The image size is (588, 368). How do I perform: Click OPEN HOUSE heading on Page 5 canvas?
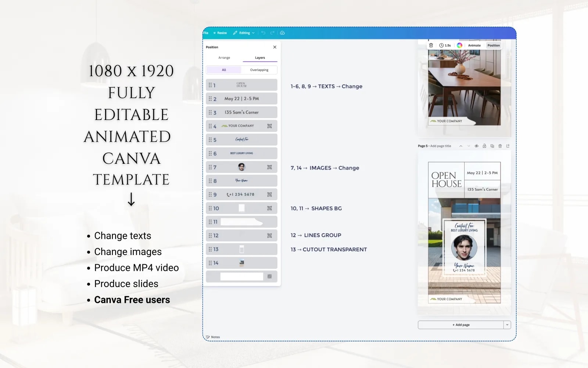(446, 180)
